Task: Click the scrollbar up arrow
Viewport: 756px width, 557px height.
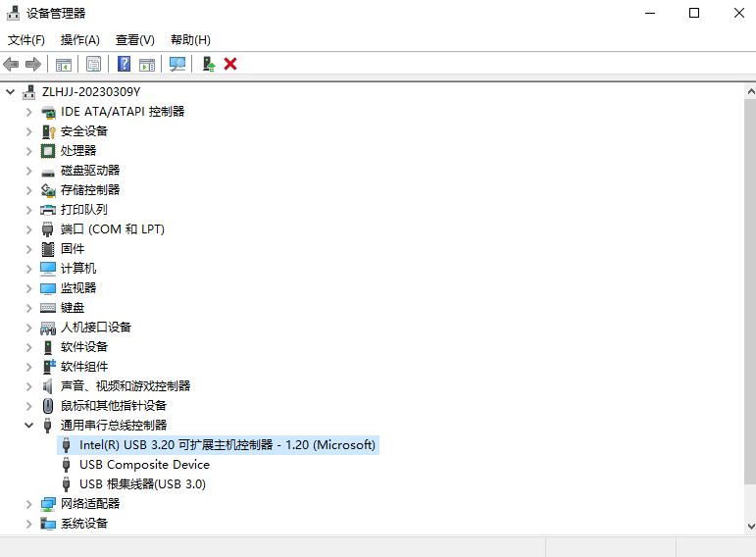Action: (x=750, y=91)
